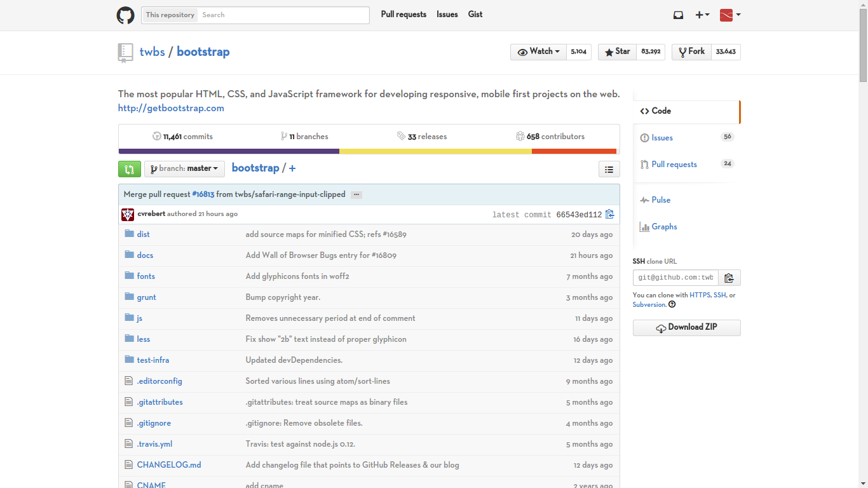Toggle file list view icon button
868x488 pixels.
[x=609, y=169]
